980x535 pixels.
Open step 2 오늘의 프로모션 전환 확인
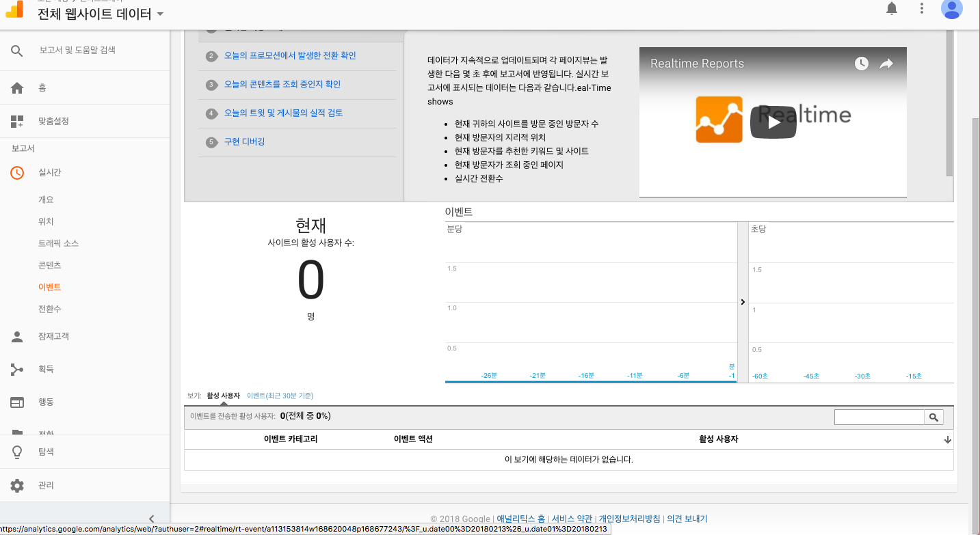tap(290, 56)
